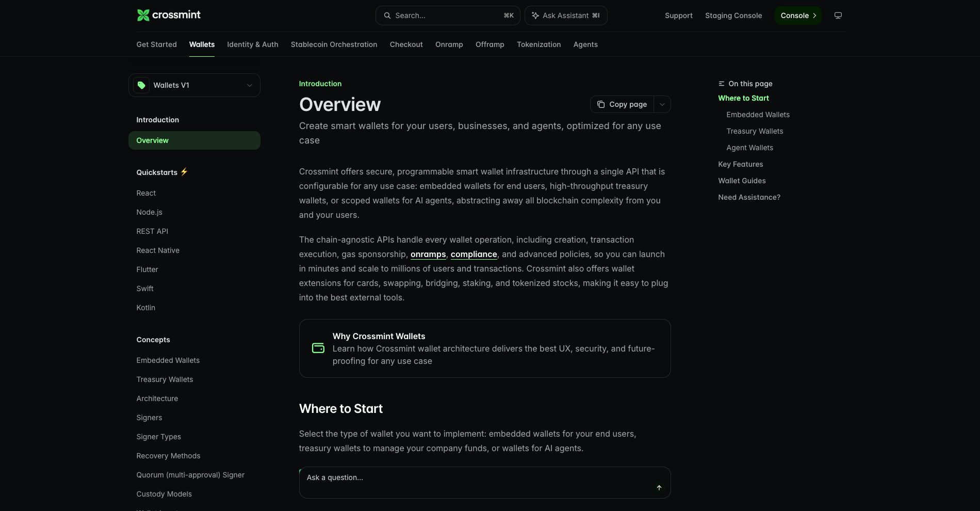Jump to Wallet Guides section

pyautogui.click(x=742, y=181)
